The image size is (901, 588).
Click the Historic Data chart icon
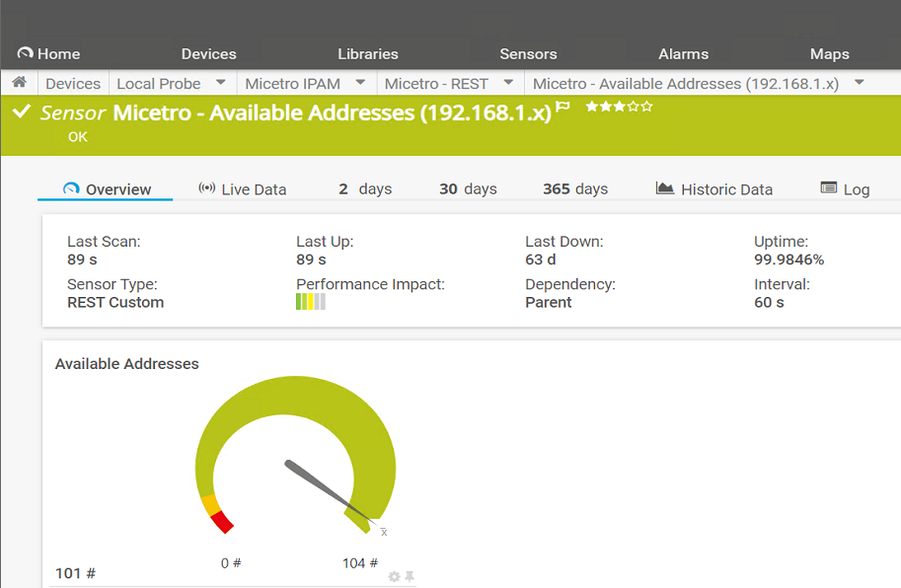pos(664,188)
